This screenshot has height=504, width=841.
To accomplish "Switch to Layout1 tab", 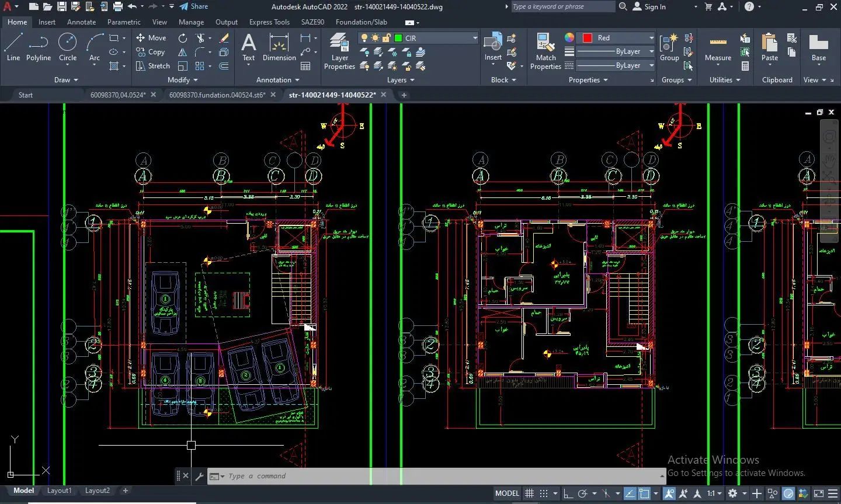I will click(59, 491).
